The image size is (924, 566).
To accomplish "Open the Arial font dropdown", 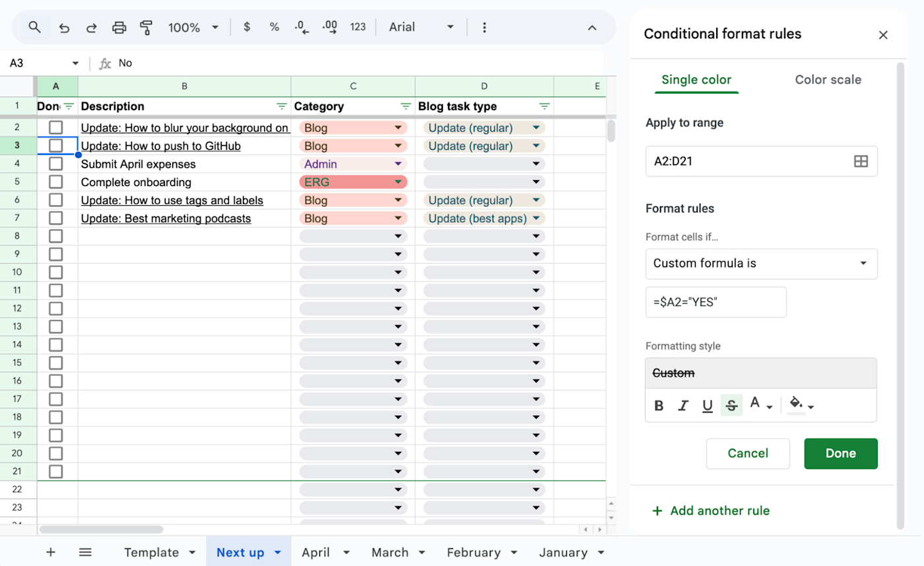I will click(x=422, y=27).
